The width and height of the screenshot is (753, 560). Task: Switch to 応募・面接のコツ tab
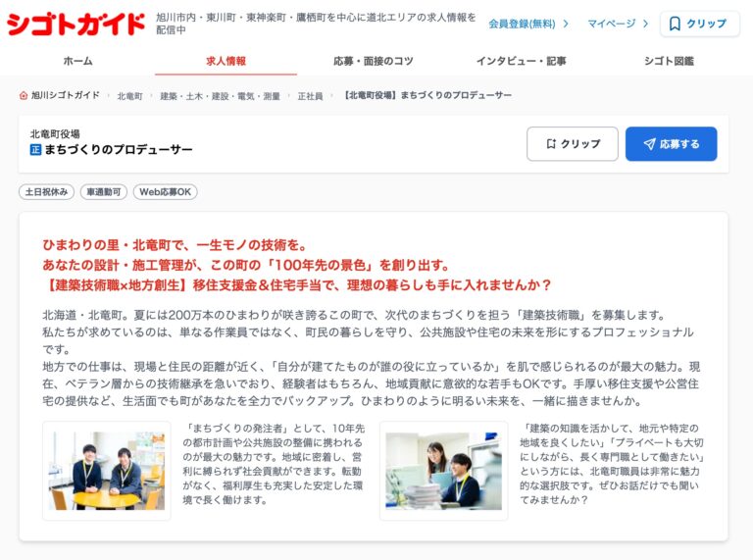point(374,61)
